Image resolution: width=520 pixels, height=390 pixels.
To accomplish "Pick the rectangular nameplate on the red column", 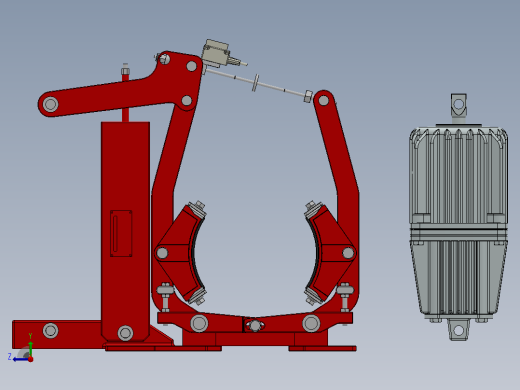I will click(x=121, y=233).
